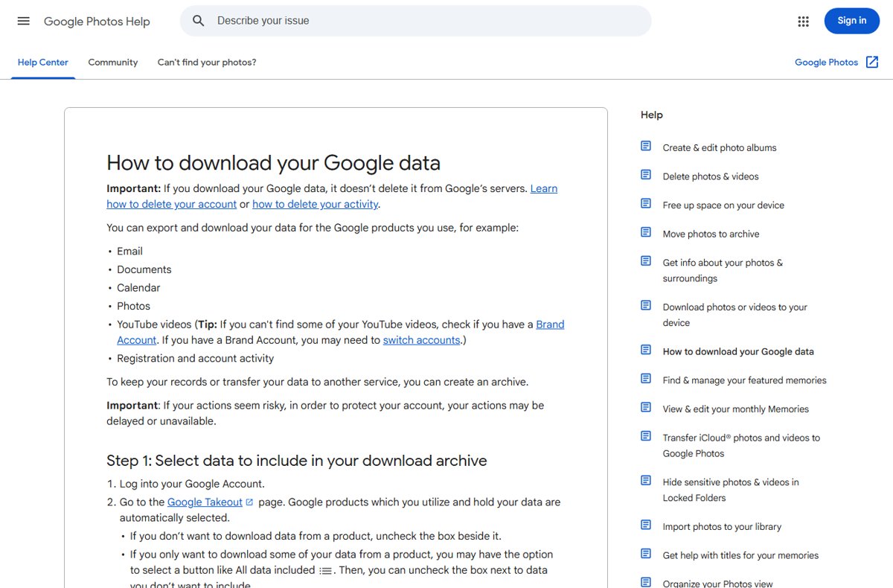Viewport: 893px width, 588px height.
Task: Open the Google Photos link in header
Action: [827, 63]
